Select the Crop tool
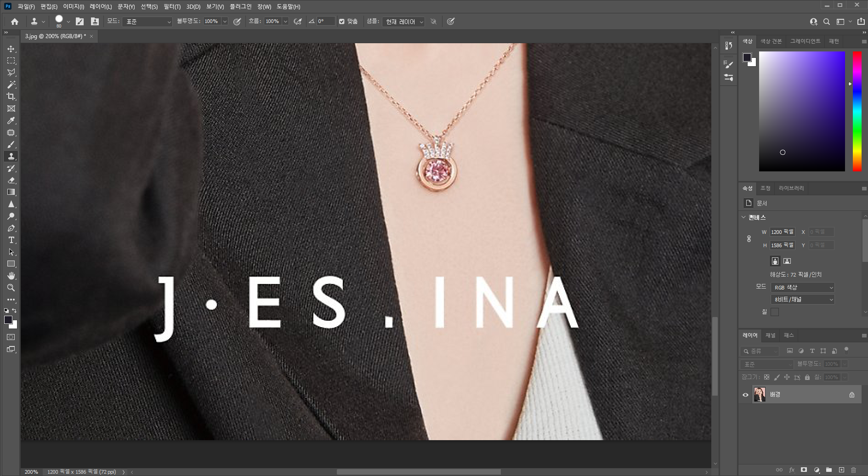 pyautogui.click(x=11, y=96)
